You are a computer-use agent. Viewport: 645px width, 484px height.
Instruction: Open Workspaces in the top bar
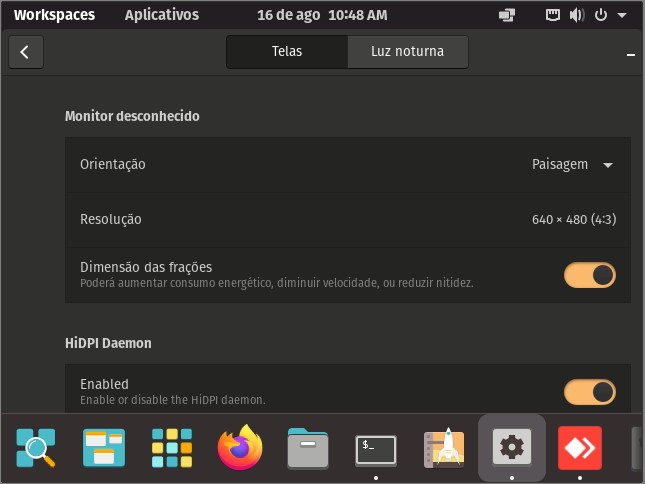click(54, 15)
